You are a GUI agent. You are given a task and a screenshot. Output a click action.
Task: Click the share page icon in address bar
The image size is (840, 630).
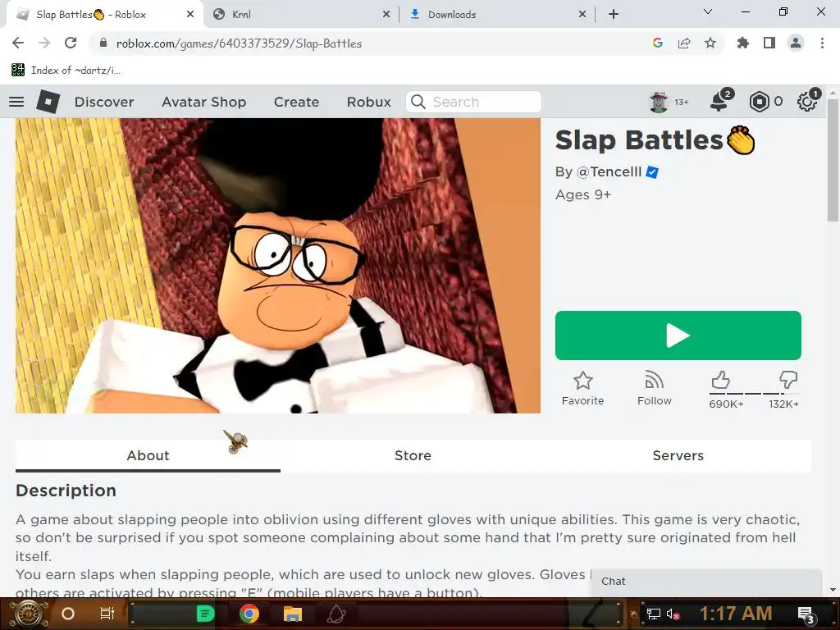click(684, 43)
